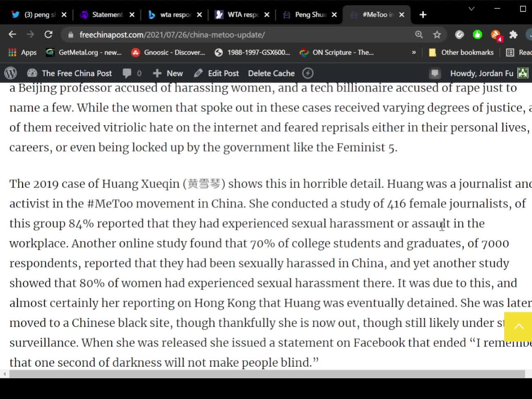Click the Jordan Fu avatar image
This screenshot has height=399, width=532.
[x=523, y=73]
